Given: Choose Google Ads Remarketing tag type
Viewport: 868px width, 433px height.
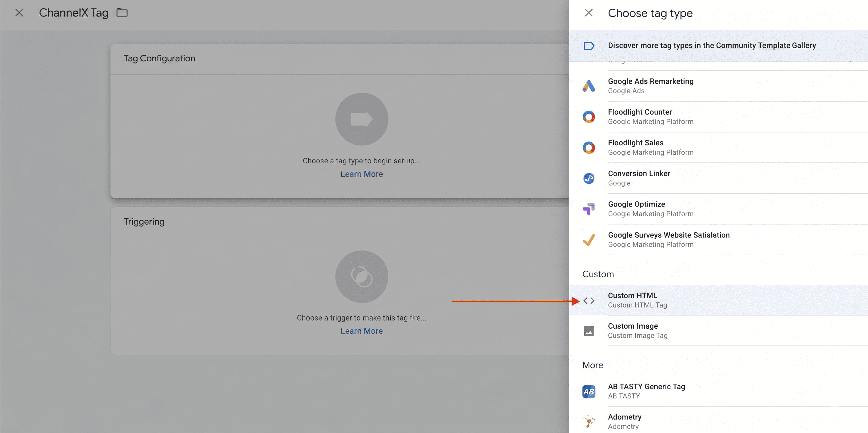Looking at the screenshot, I should (718, 86).
